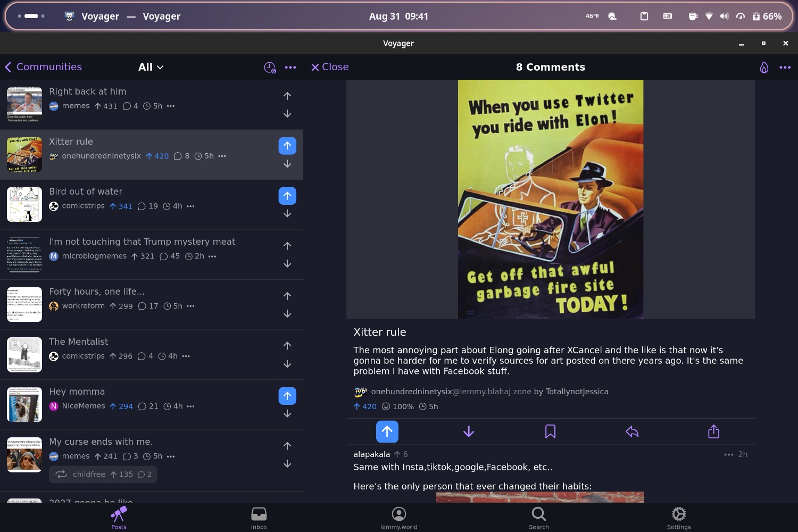The height and width of the screenshot is (532, 798).
Task: Upvote the 'Forty hours, one life...' post
Action: (x=287, y=296)
